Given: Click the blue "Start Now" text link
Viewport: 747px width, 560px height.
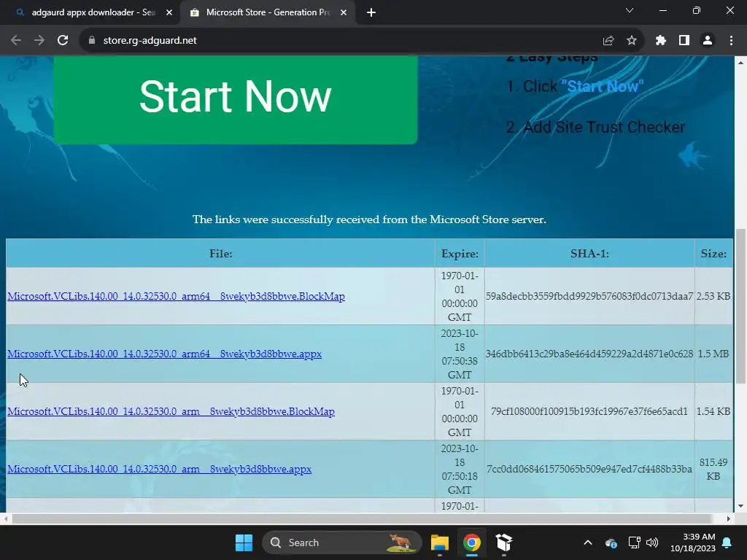Looking at the screenshot, I should 602,86.
